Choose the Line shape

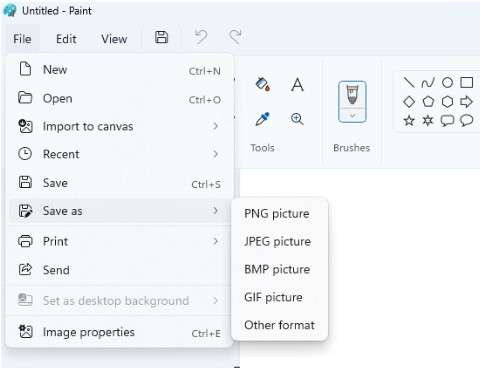coord(409,82)
